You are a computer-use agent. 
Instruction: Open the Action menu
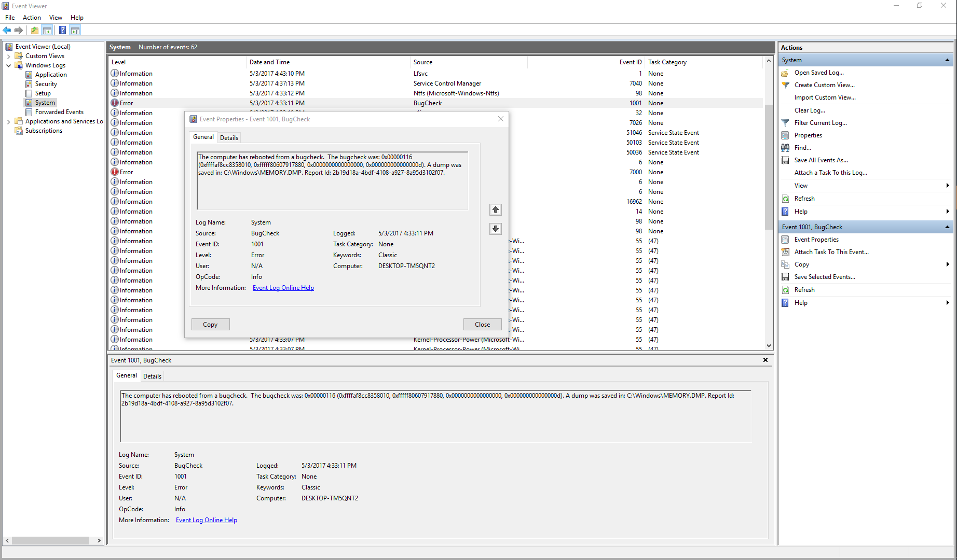pyautogui.click(x=32, y=18)
